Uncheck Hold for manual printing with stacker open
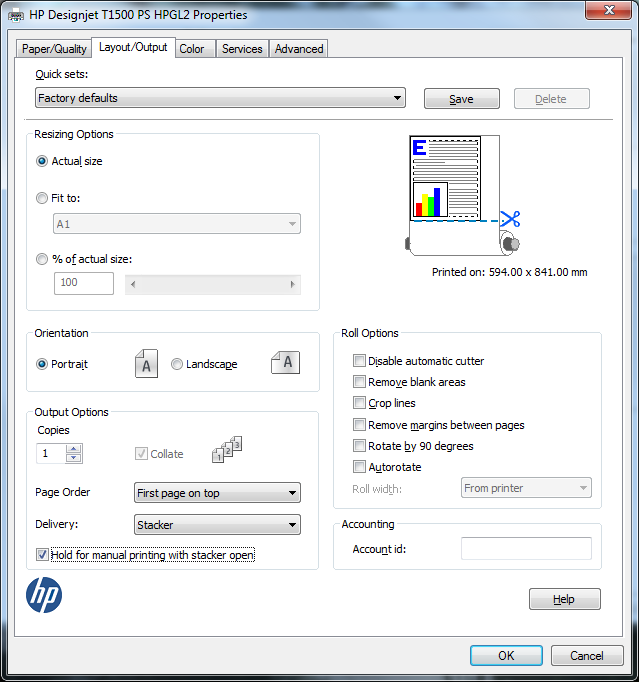The width and height of the screenshot is (639, 682). pyautogui.click(x=42, y=555)
